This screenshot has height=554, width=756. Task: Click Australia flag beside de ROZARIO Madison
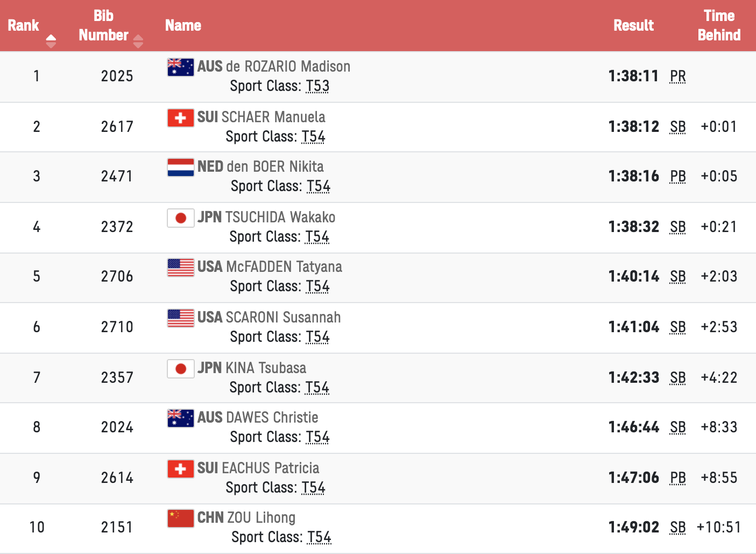[180, 67]
